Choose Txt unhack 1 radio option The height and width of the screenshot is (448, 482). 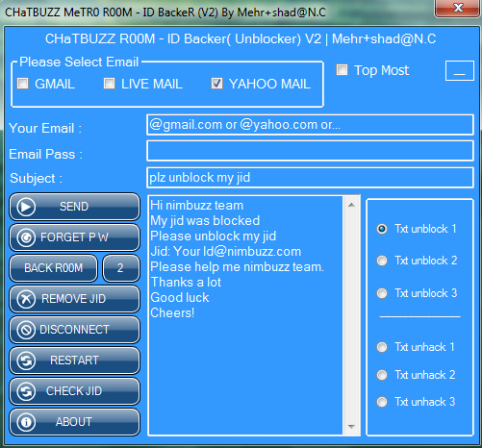(382, 347)
